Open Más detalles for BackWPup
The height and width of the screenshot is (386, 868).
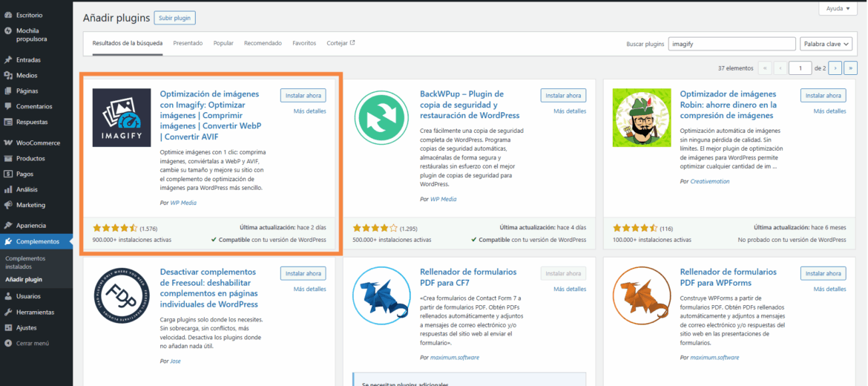[x=570, y=111]
